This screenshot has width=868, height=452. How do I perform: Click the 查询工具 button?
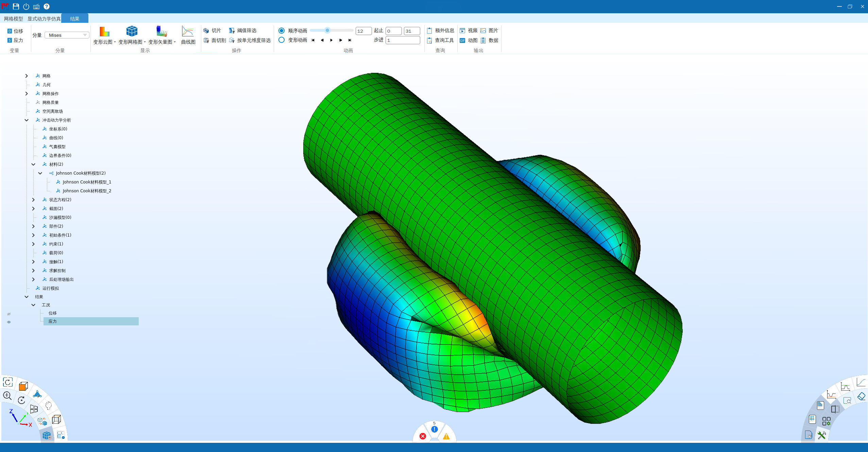pos(441,40)
